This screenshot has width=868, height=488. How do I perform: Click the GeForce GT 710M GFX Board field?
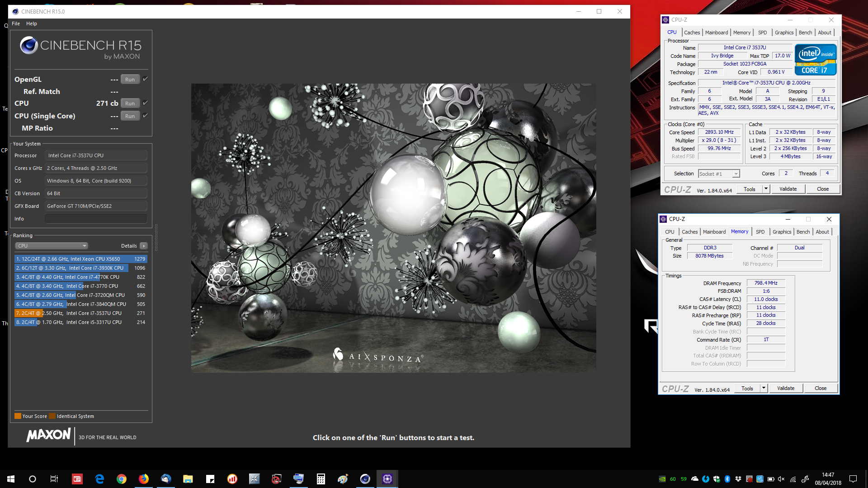click(96, 206)
